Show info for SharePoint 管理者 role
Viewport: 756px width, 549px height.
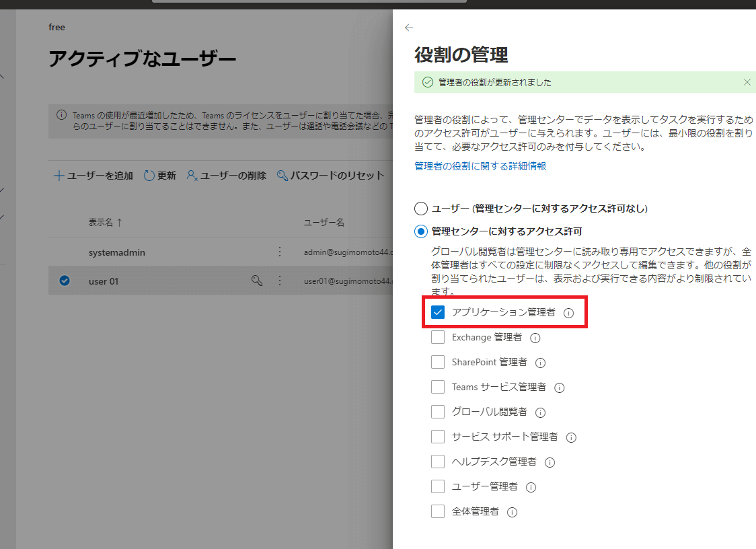pos(541,363)
